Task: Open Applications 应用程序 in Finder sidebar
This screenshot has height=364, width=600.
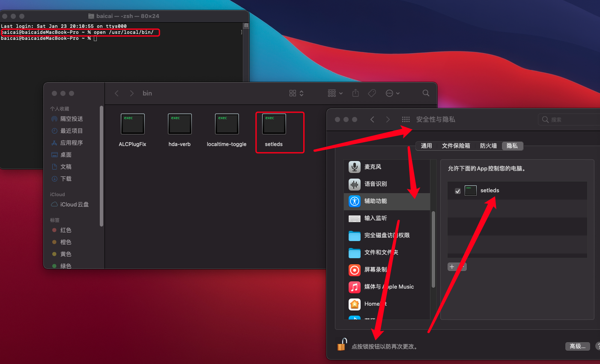Action: [x=67, y=143]
